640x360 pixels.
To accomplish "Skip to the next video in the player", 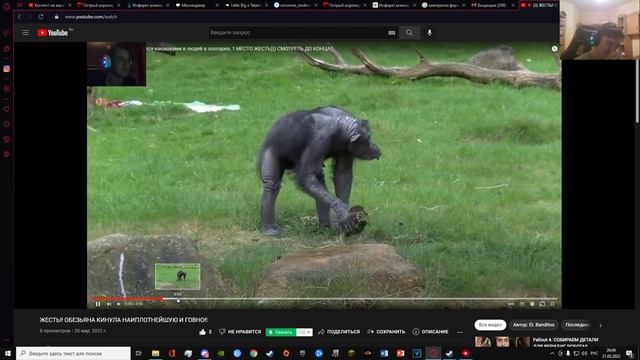I will pos(109,304).
